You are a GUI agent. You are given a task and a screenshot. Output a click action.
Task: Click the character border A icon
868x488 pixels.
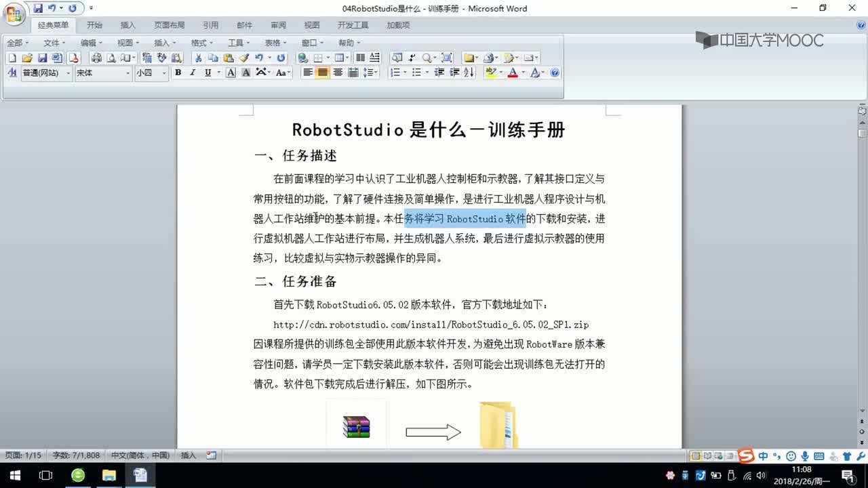click(231, 73)
